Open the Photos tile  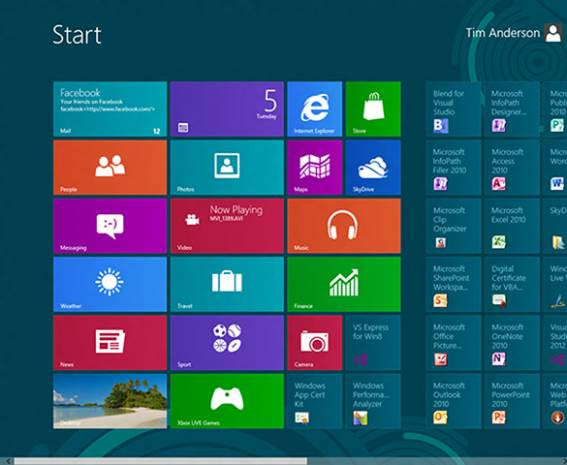tap(227, 167)
